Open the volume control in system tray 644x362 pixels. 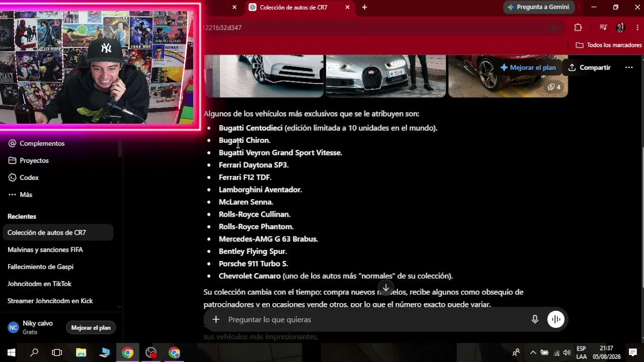pyautogui.click(x=567, y=352)
